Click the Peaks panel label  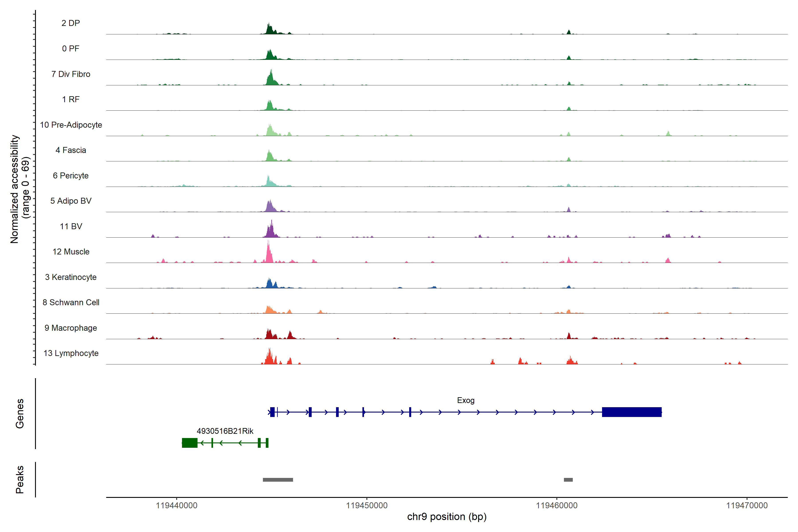(20, 479)
